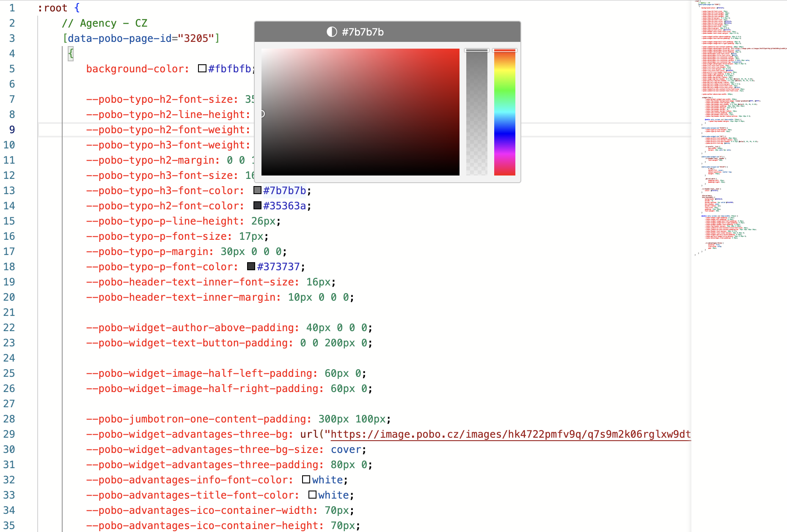Click white swatch for advantages-title-font-color
This screenshot has height=532, width=787.
312,495
